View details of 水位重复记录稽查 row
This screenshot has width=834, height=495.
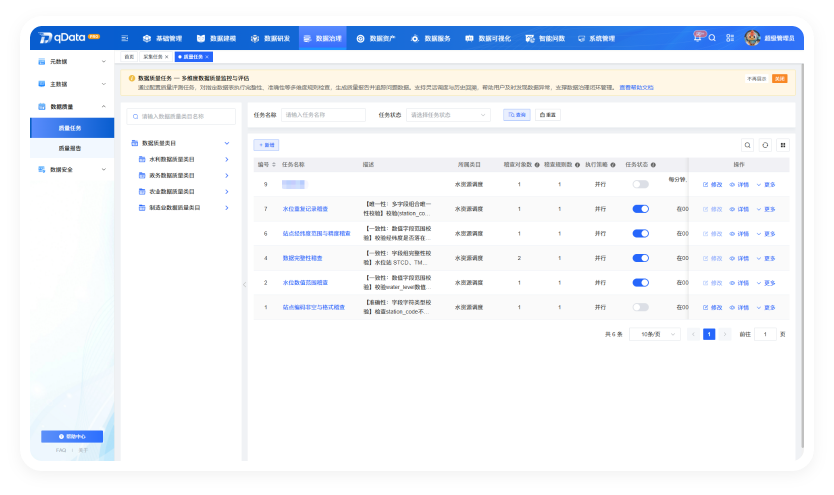point(739,209)
